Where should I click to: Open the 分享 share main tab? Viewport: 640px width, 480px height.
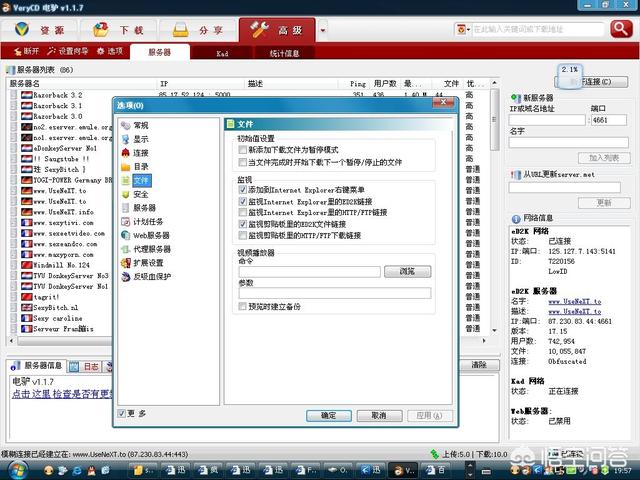[198, 30]
